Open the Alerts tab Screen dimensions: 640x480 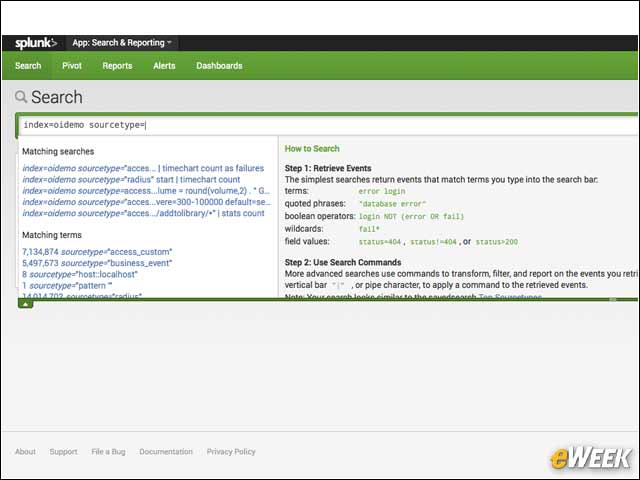[164, 66]
